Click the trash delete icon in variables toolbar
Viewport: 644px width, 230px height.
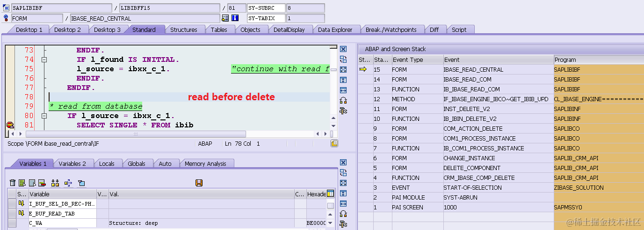point(13,183)
